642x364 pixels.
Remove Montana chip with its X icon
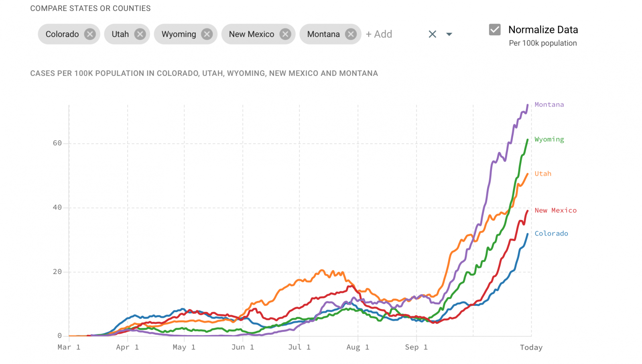[351, 34]
